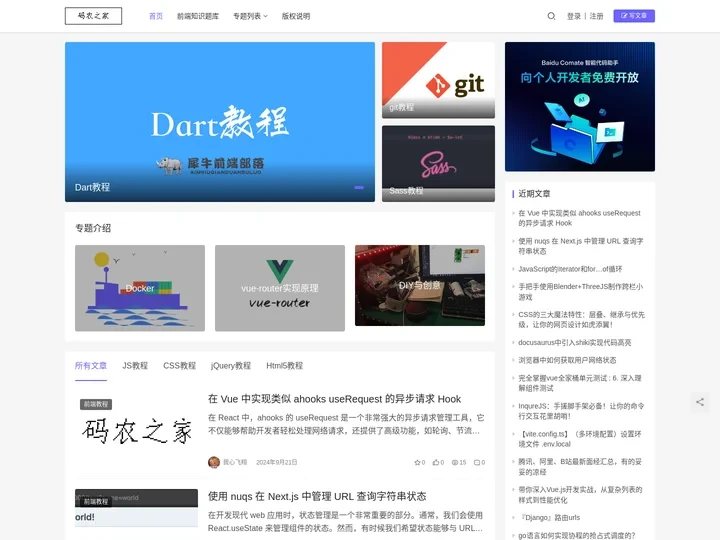Open recent post CSS的三大魔法特性

click(581, 320)
